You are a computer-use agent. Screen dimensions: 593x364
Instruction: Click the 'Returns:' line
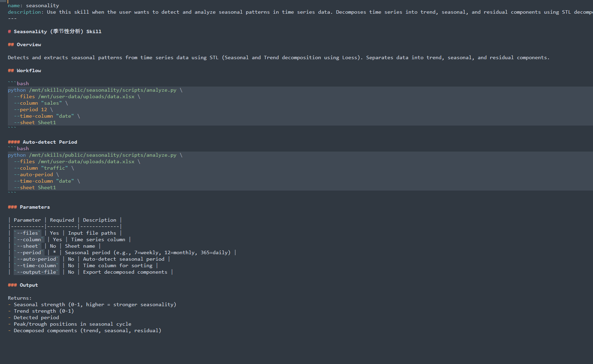20,298
